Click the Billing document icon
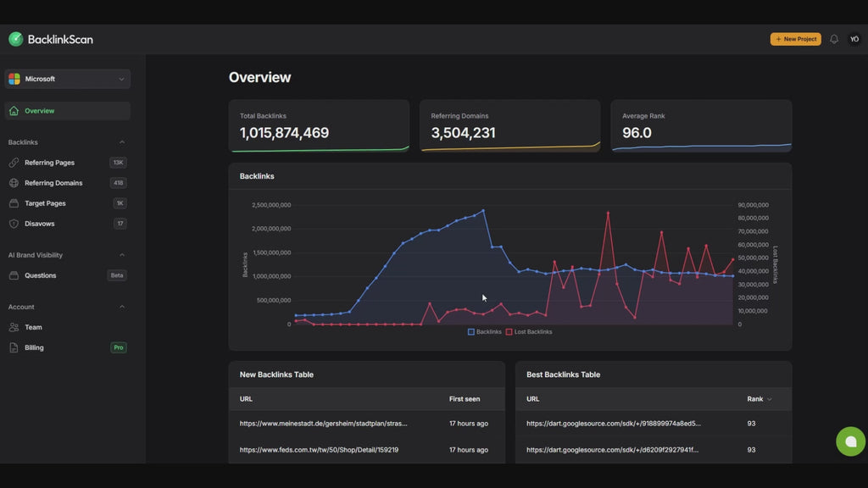This screenshot has width=868, height=488. click(14, 347)
